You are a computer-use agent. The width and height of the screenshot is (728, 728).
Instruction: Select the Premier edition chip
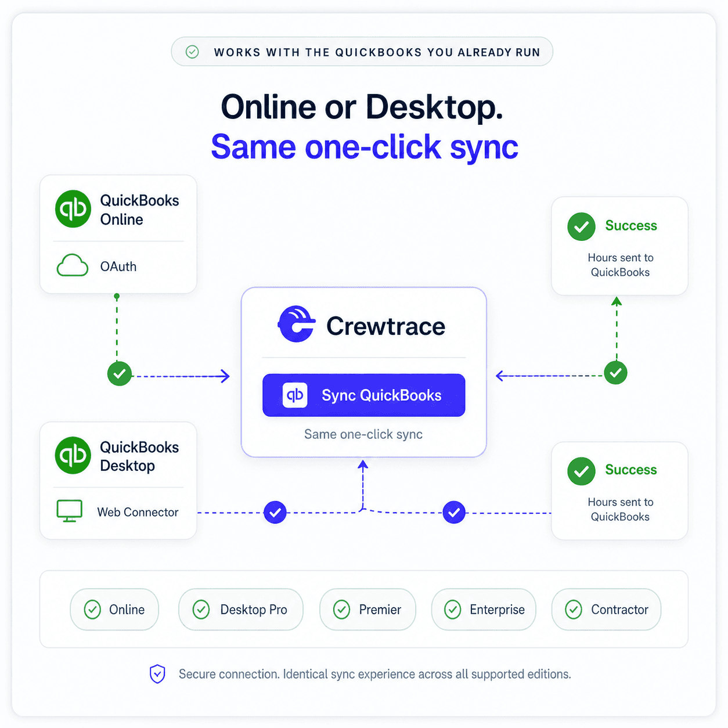(x=367, y=610)
